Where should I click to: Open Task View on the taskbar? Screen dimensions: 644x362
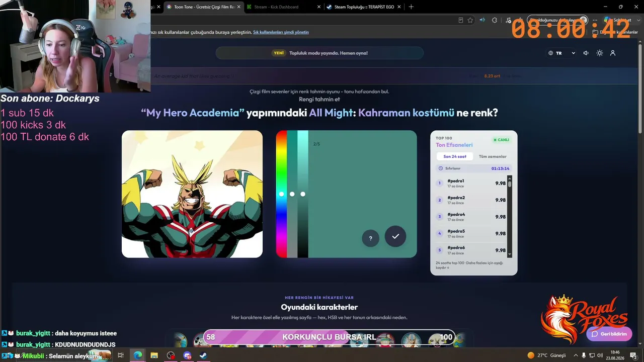[x=121, y=355]
